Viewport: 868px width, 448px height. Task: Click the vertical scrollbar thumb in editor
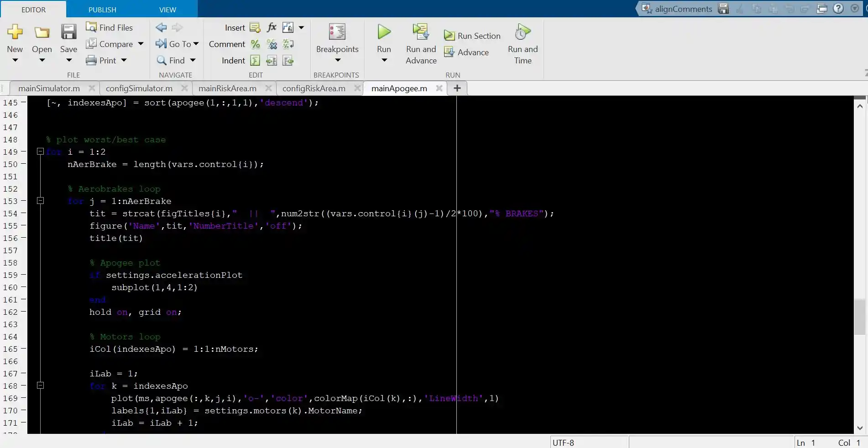pos(860,317)
